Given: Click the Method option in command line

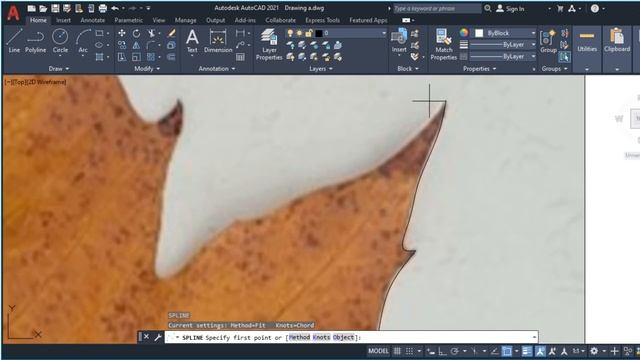Looking at the screenshot, I should point(300,337).
